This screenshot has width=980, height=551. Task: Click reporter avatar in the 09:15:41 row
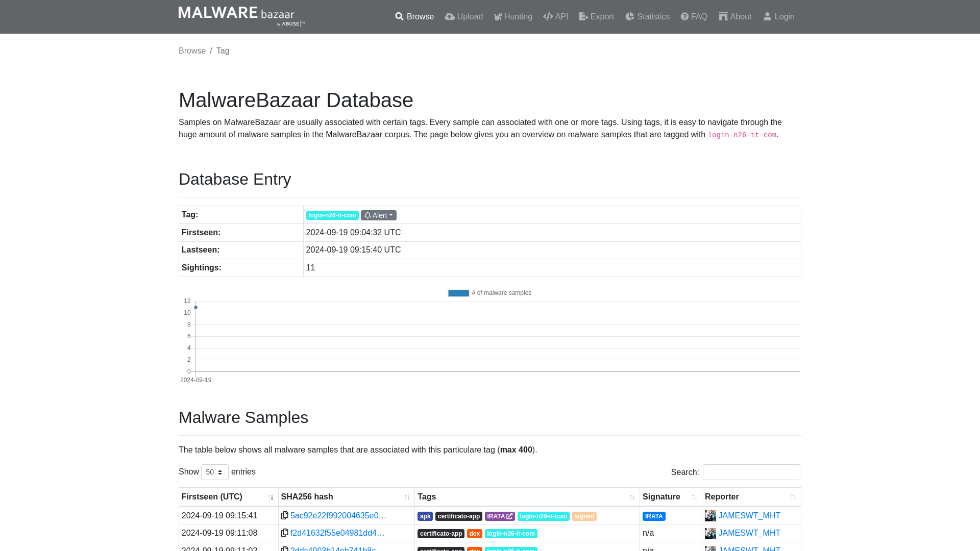point(710,516)
